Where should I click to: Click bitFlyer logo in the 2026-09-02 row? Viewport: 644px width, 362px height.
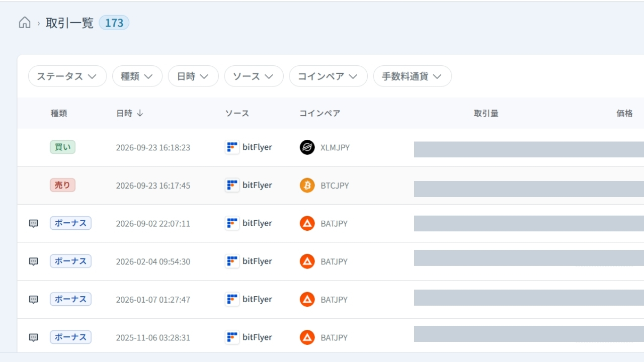232,223
